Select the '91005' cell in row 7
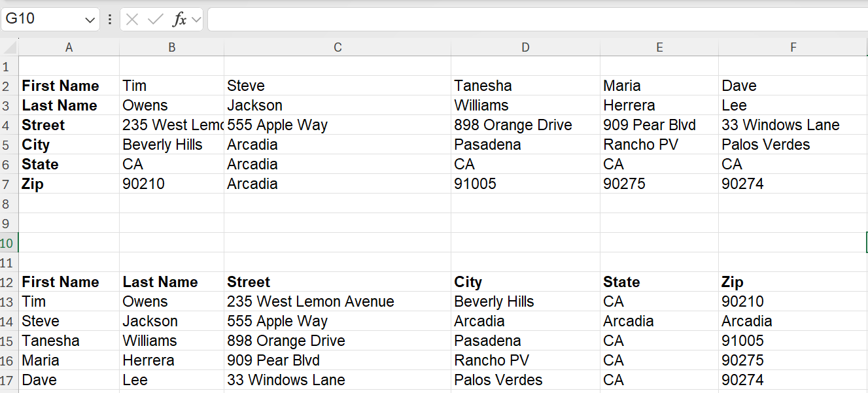868x393 pixels. (x=525, y=184)
